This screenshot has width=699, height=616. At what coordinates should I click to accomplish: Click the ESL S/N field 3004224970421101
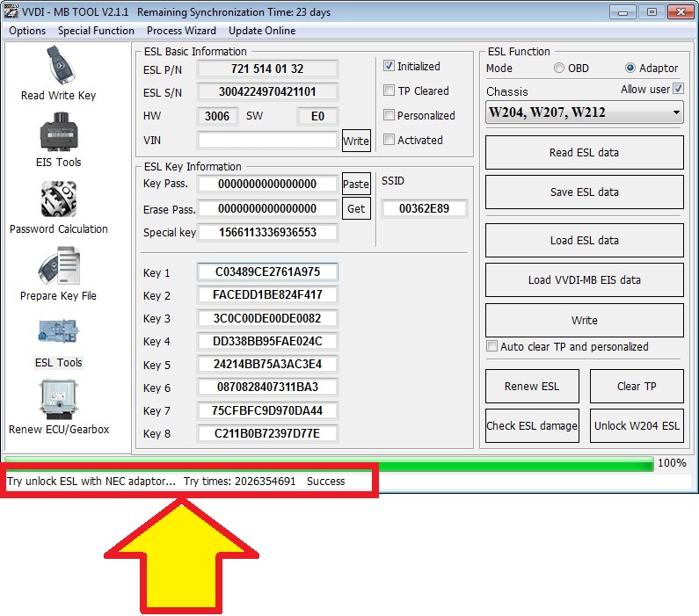tap(267, 91)
